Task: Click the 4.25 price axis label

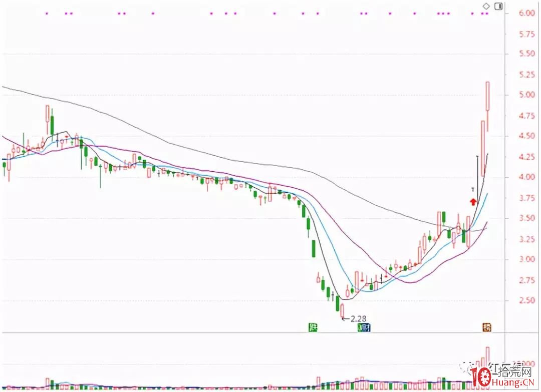Action: [527, 157]
